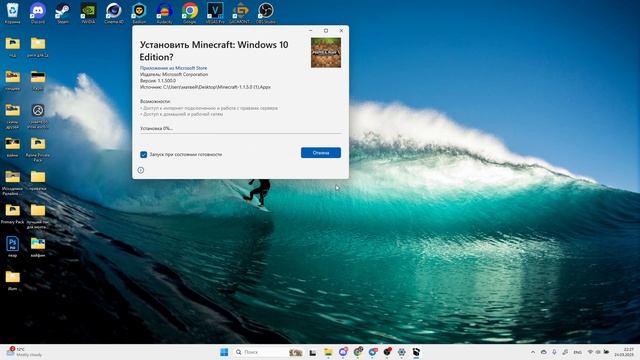Open the Settings gear on the taskbar

pos(402,352)
